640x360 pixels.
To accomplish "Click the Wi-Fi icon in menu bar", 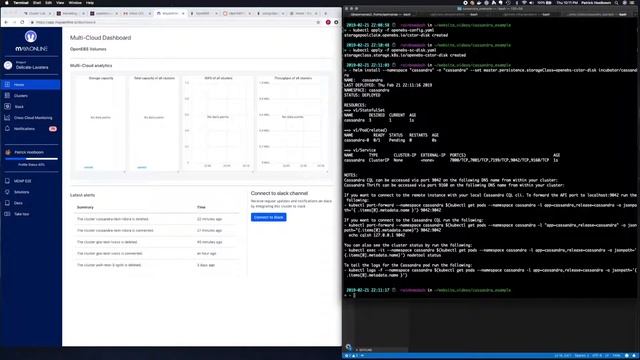I will coord(524,3).
